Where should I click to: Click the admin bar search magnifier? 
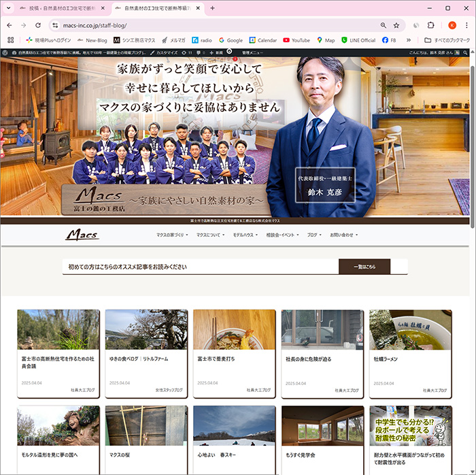point(465,52)
